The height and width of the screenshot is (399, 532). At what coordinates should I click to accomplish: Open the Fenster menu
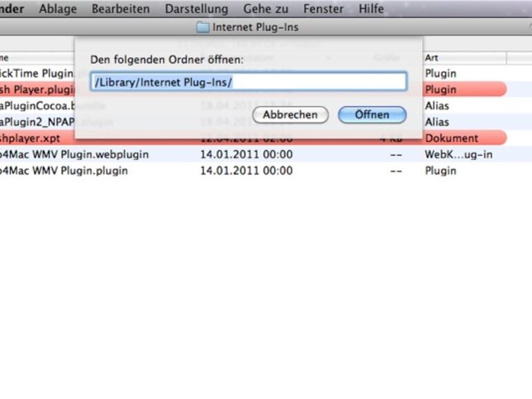point(323,8)
